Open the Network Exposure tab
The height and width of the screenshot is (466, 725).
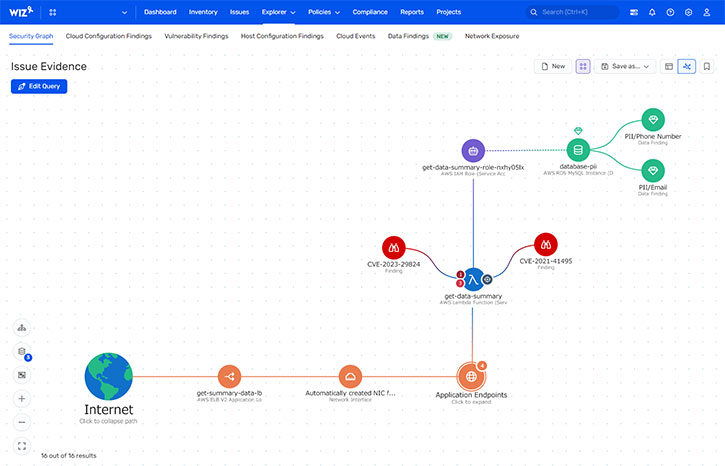pyautogui.click(x=492, y=36)
